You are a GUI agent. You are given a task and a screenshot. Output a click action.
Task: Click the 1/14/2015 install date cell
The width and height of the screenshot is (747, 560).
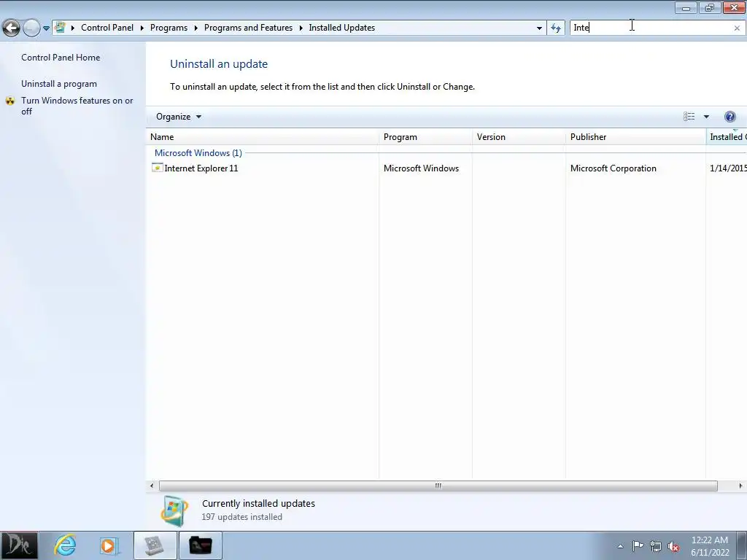coord(728,168)
